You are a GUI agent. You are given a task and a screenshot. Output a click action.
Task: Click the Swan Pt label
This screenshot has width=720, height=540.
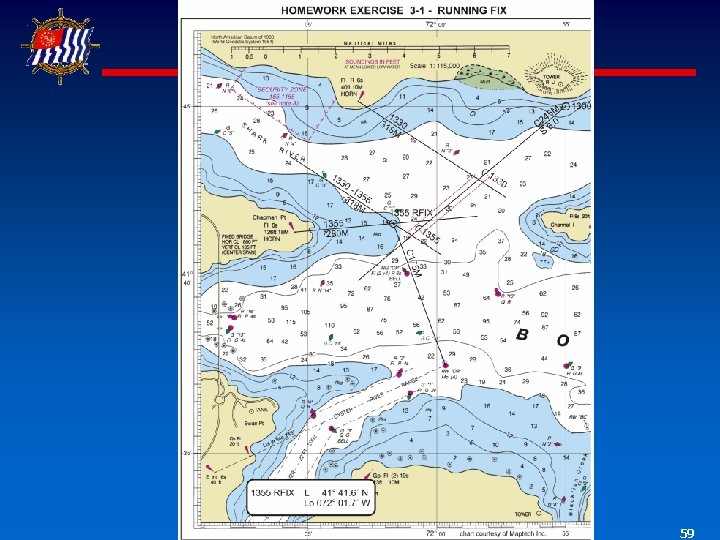[x=254, y=423]
